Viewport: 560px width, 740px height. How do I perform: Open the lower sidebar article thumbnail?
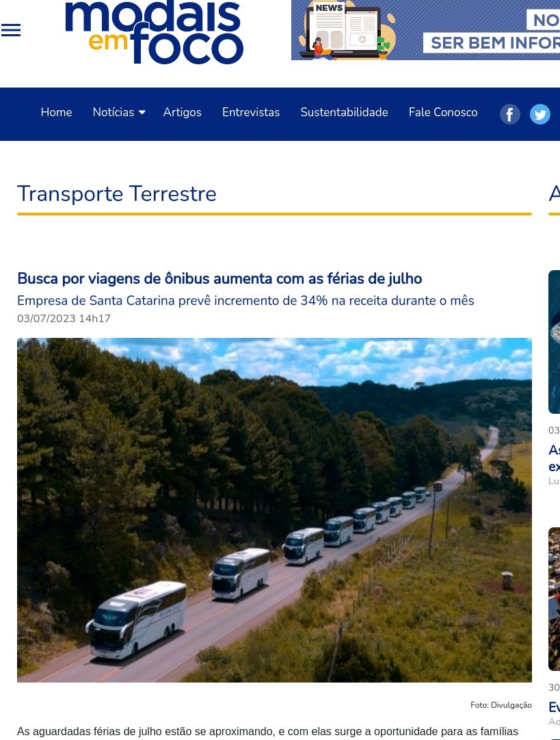pos(554,599)
